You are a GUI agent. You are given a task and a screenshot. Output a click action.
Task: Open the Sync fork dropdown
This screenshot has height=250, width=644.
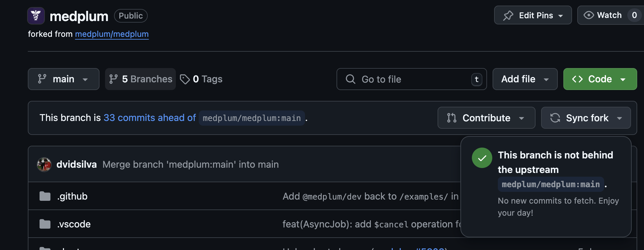point(586,118)
